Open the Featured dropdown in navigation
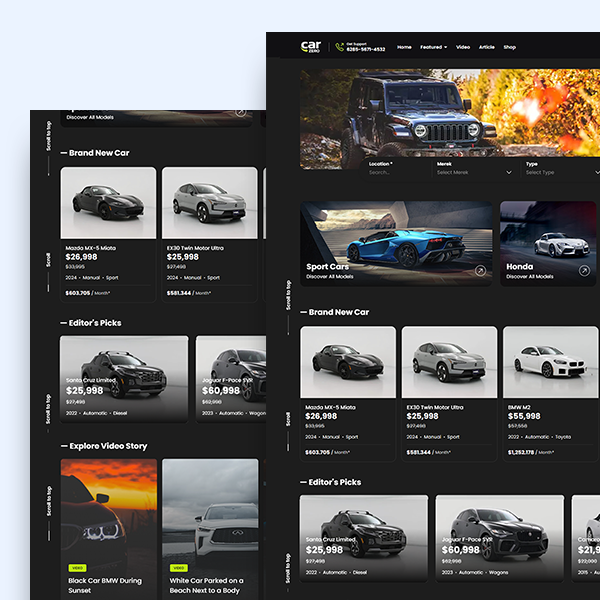 [x=434, y=47]
